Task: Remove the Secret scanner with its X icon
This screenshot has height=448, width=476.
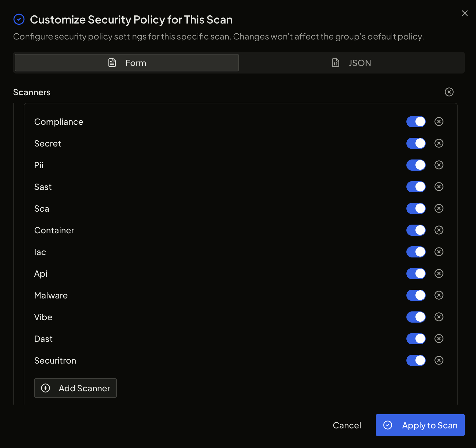Action: [x=439, y=143]
